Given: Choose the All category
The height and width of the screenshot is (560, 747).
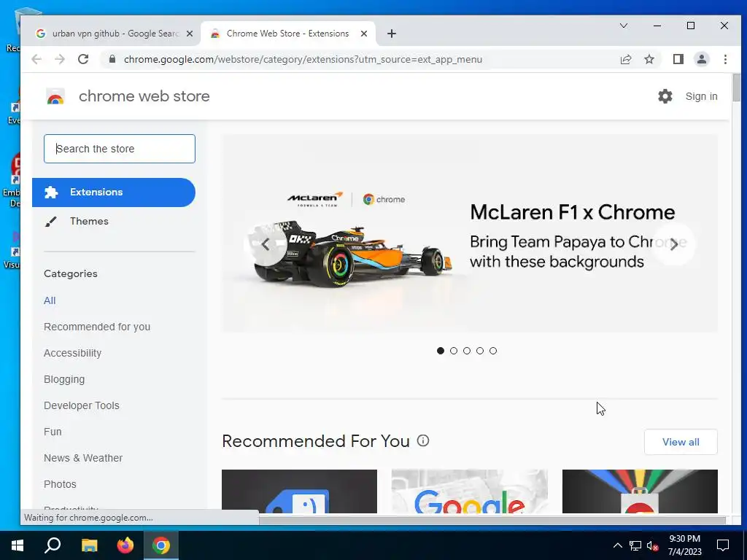Looking at the screenshot, I should click(50, 300).
